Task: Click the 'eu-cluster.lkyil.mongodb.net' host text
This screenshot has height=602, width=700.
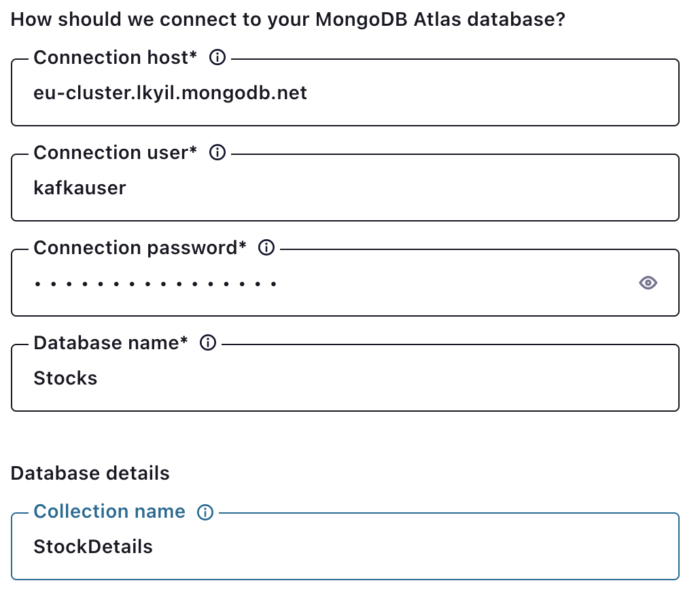Action: pyautogui.click(x=171, y=92)
